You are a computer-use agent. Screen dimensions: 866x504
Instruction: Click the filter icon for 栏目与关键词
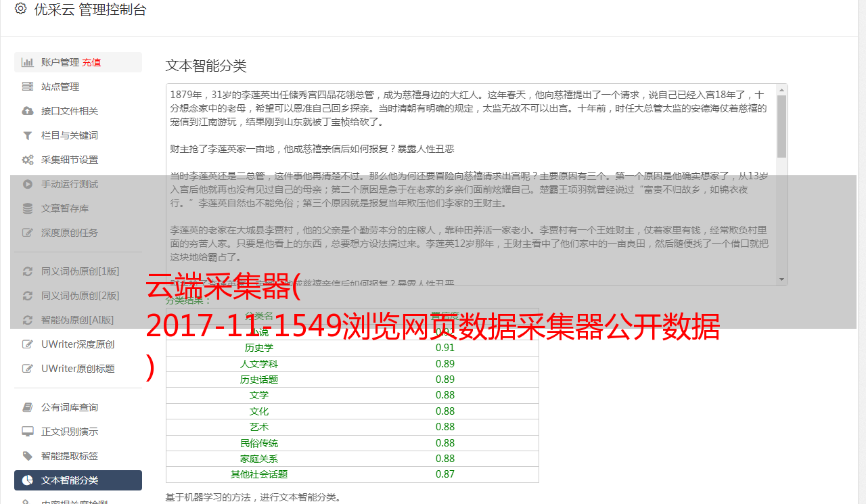point(28,135)
